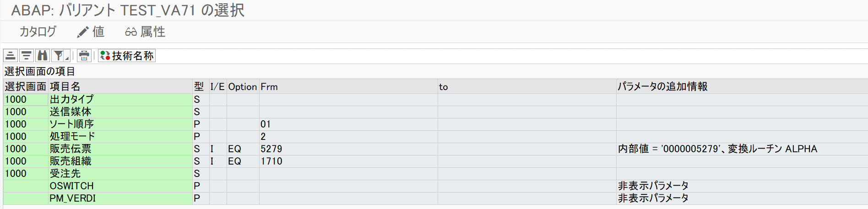Image resolution: width=868 pixels, height=209 pixels.
Task: Click the Frm value 5279 cell
Action: [271, 149]
